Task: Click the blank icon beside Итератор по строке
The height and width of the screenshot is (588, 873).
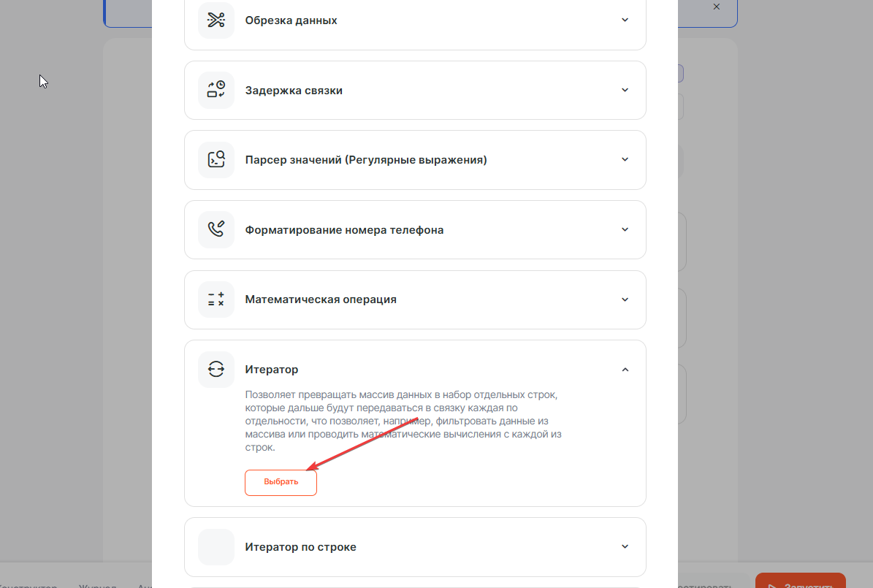Action: pyautogui.click(x=216, y=547)
